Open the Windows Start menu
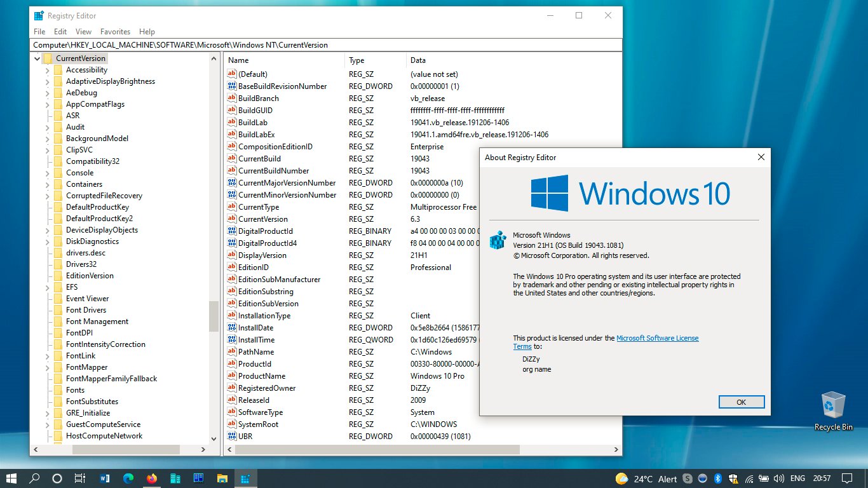The width and height of the screenshot is (868, 488). point(11,478)
